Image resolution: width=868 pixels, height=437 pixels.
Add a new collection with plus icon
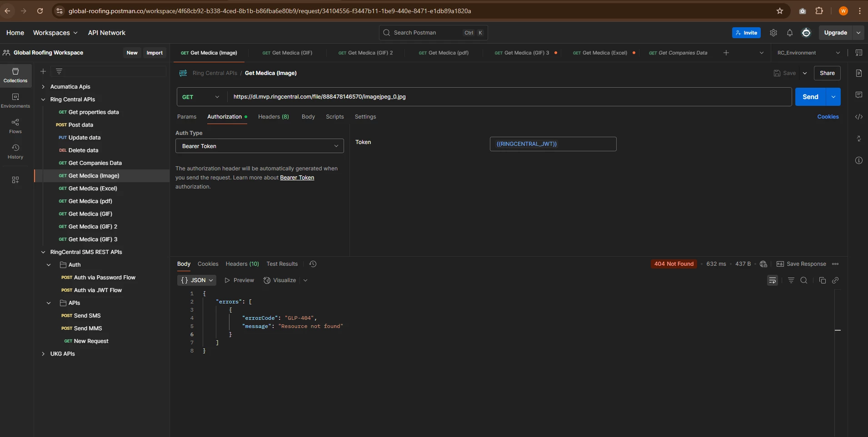43,71
